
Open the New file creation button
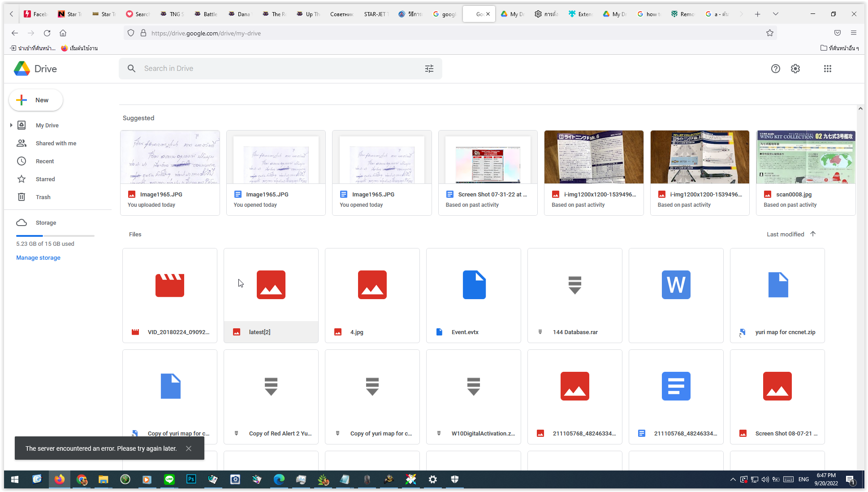point(36,100)
